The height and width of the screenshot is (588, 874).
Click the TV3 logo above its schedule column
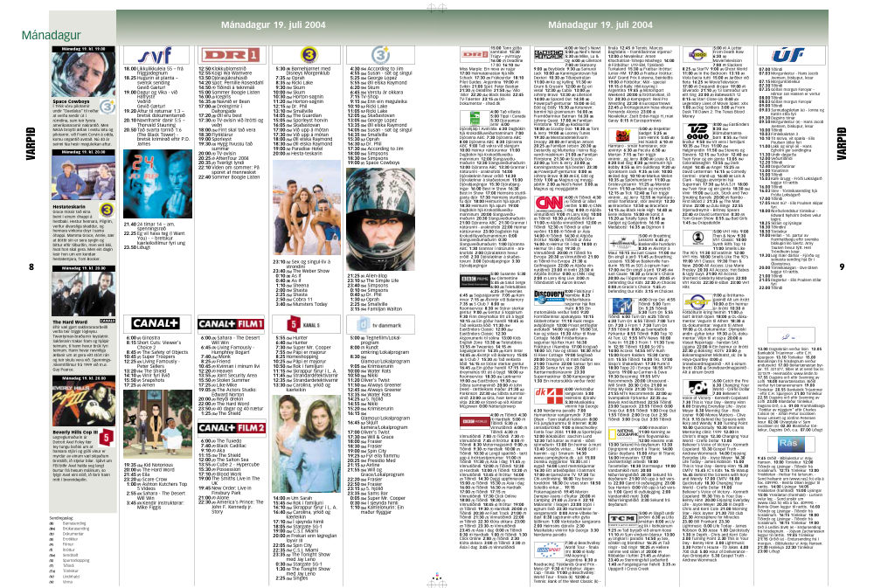[x=309, y=55]
